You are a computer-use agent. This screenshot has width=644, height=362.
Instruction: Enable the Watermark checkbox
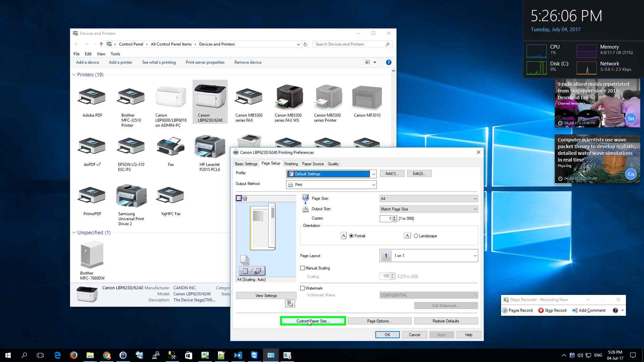(303, 288)
